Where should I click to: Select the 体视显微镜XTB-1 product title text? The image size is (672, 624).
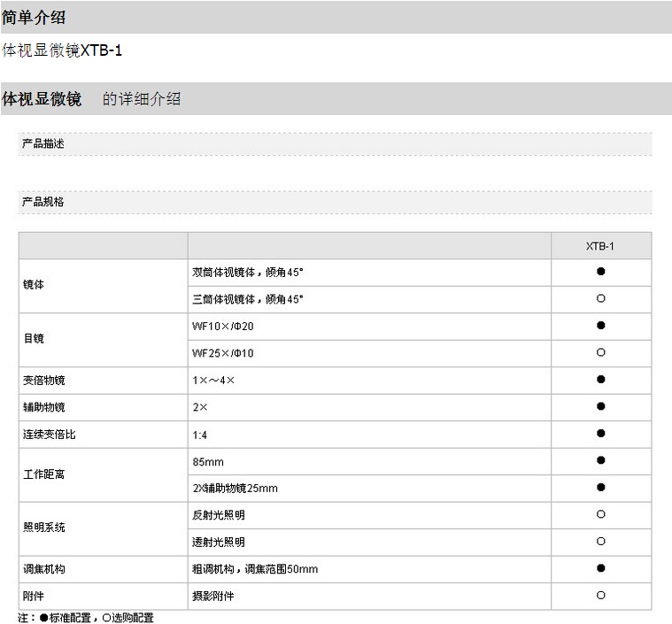click(62, 50)
